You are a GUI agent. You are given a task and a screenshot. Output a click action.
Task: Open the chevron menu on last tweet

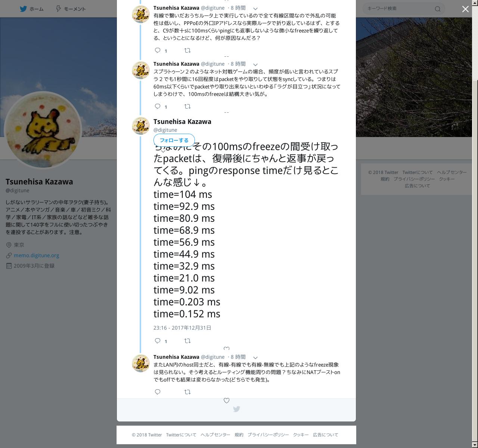coord(255,357)
